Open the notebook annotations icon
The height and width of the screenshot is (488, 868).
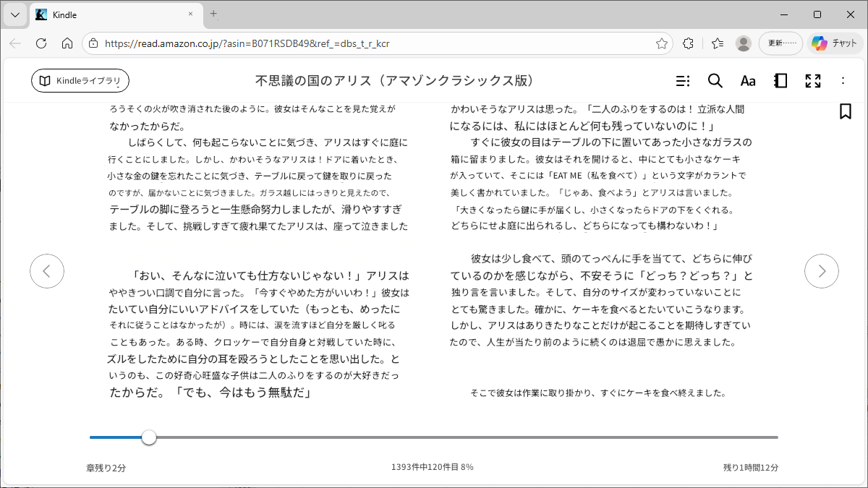coord(780,81)
